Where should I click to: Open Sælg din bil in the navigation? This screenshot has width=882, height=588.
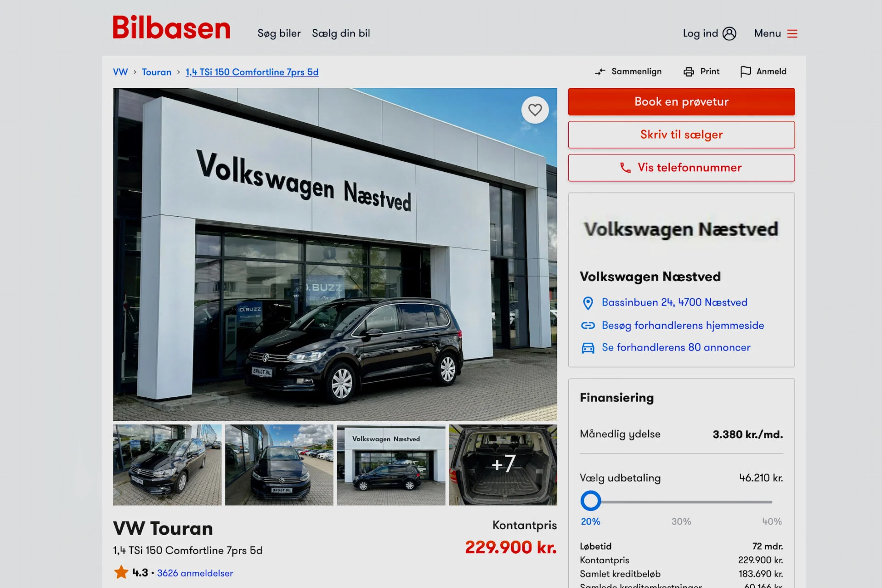tap(341, 34)
